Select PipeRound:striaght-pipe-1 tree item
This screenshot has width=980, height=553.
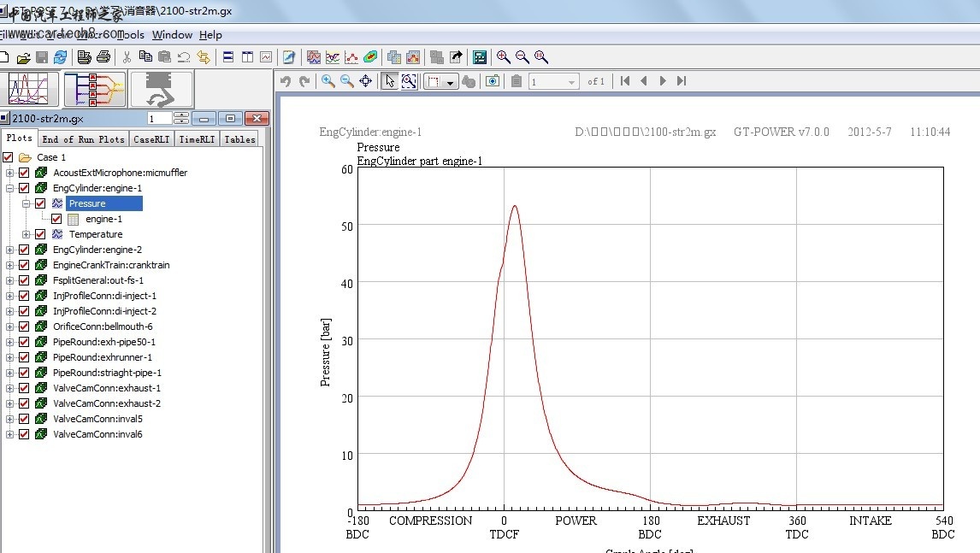[107, 373]
